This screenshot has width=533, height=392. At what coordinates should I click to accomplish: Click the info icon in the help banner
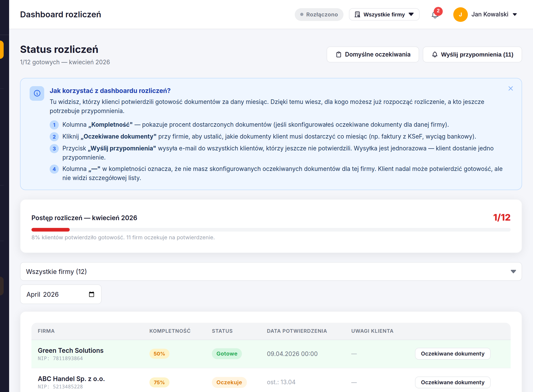coord(37,93)
